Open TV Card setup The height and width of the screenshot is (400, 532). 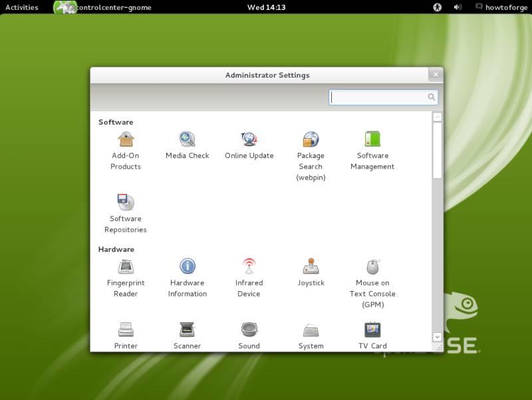pos(372,336)
